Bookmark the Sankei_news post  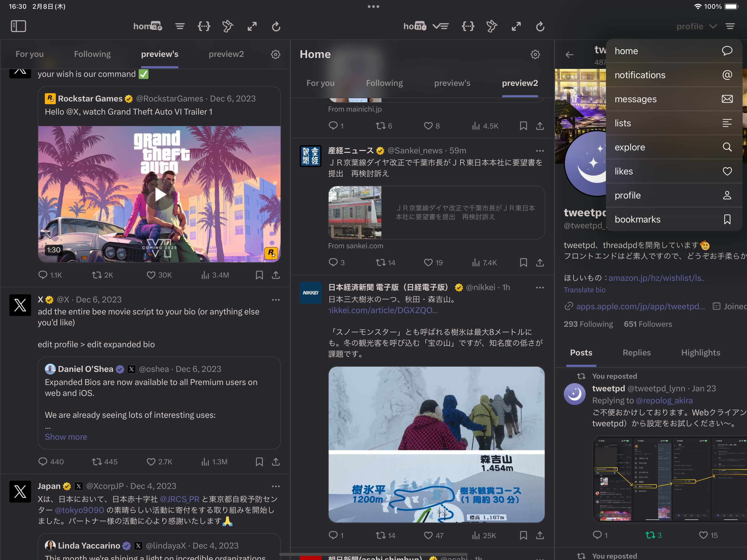523,262
